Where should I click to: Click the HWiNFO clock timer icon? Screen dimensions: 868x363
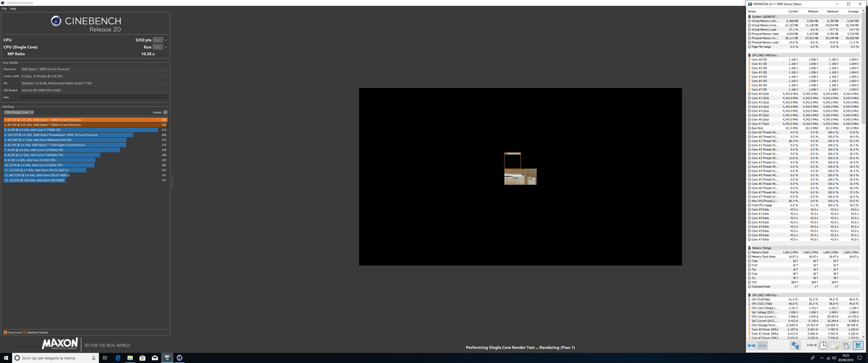[x=823, y=345]
